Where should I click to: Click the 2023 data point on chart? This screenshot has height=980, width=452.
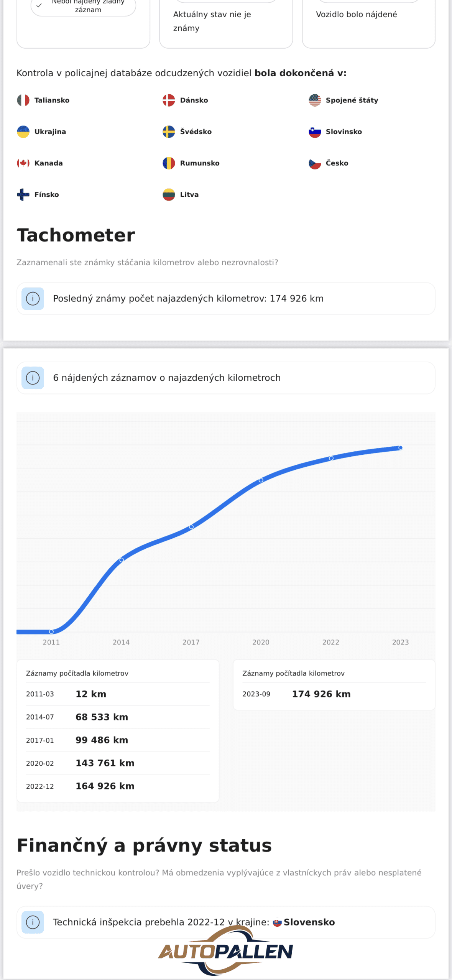point(401,447)
